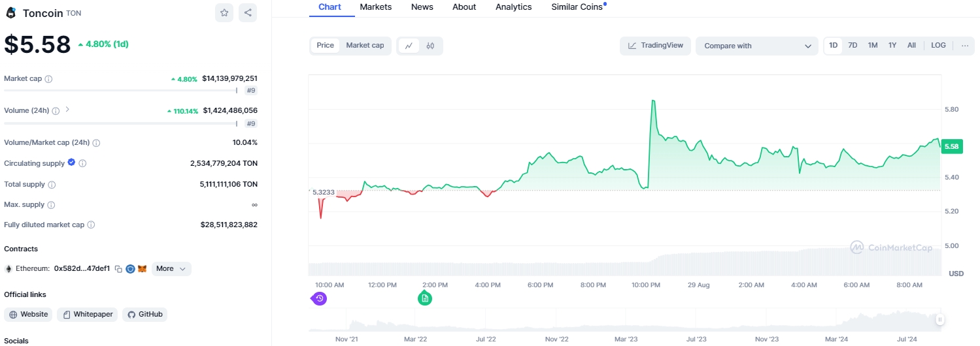Click the $14,139,979,251 market cap value
980x346 pixels.
[x=229, y=78]
